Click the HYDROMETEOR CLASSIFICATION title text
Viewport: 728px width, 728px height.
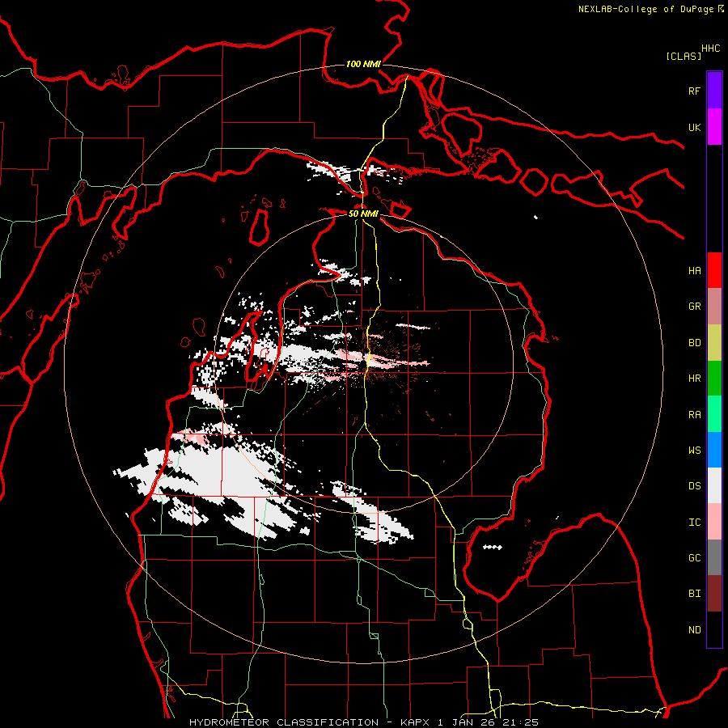click(x=284, y=722)
